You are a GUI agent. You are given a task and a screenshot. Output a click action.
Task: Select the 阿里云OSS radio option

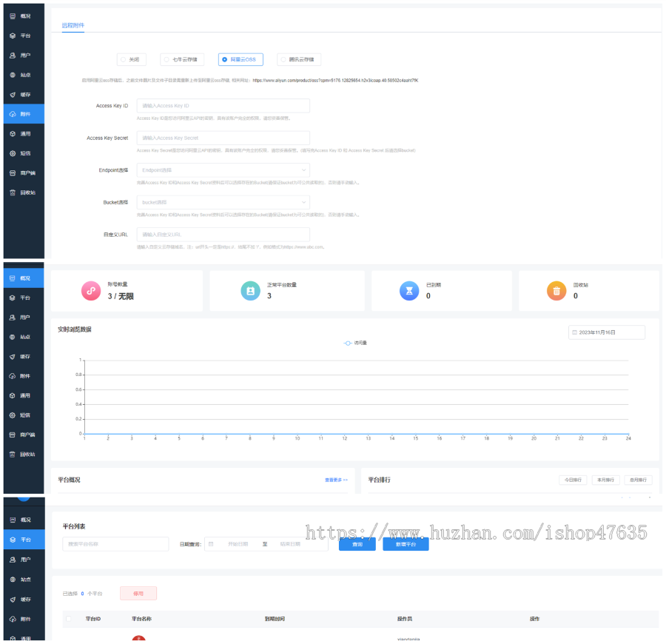point(240,59)
